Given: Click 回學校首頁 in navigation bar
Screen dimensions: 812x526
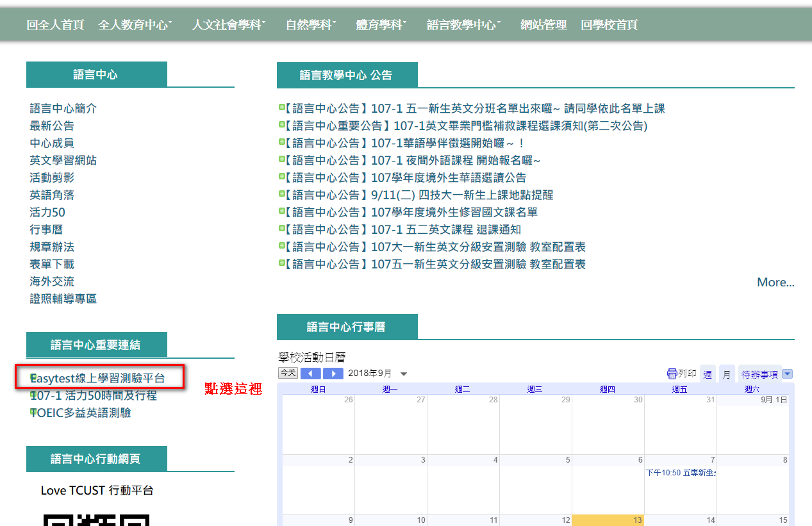Looking at the screenshot, I should tap(609, 25).
